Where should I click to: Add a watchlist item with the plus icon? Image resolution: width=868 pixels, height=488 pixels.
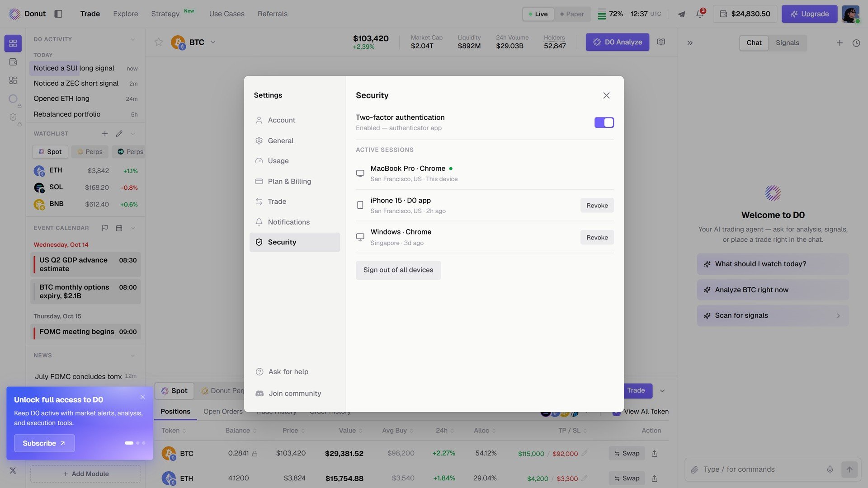click(x=105, y=134)
